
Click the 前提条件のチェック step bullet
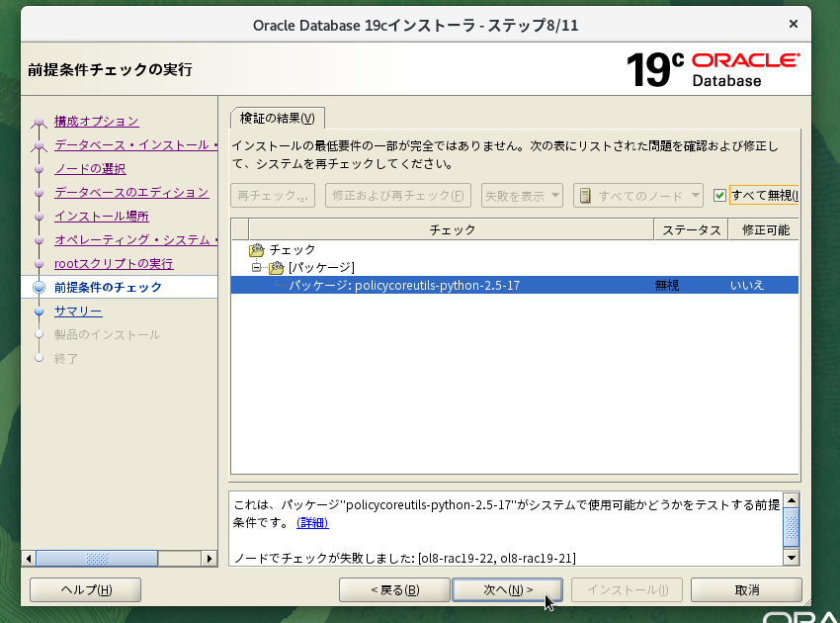(x=39, y=288)
